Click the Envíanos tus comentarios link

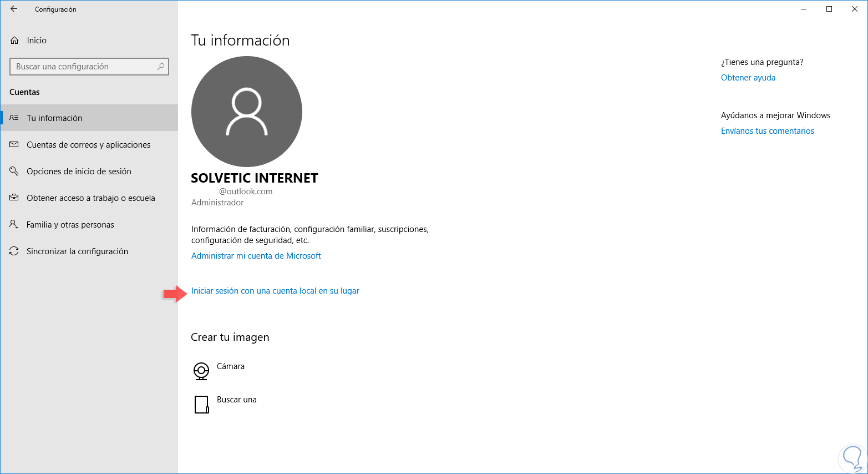coord(768,131)
